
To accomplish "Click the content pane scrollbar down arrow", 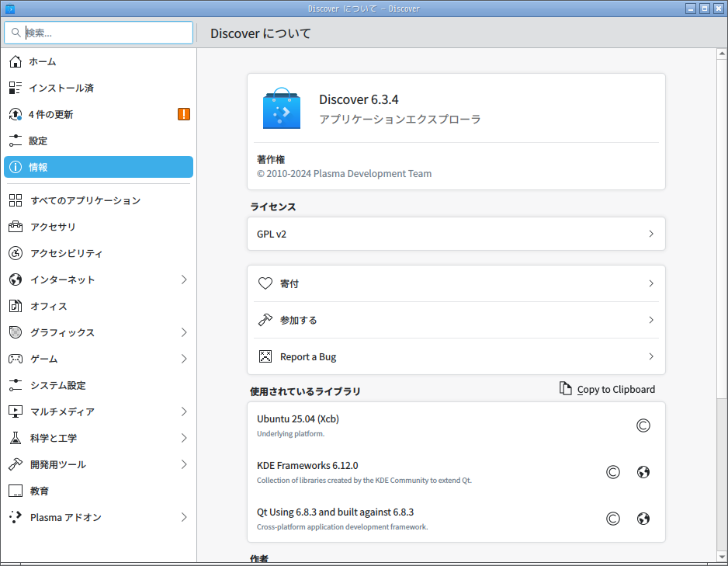I will click(x=722, y=556).
